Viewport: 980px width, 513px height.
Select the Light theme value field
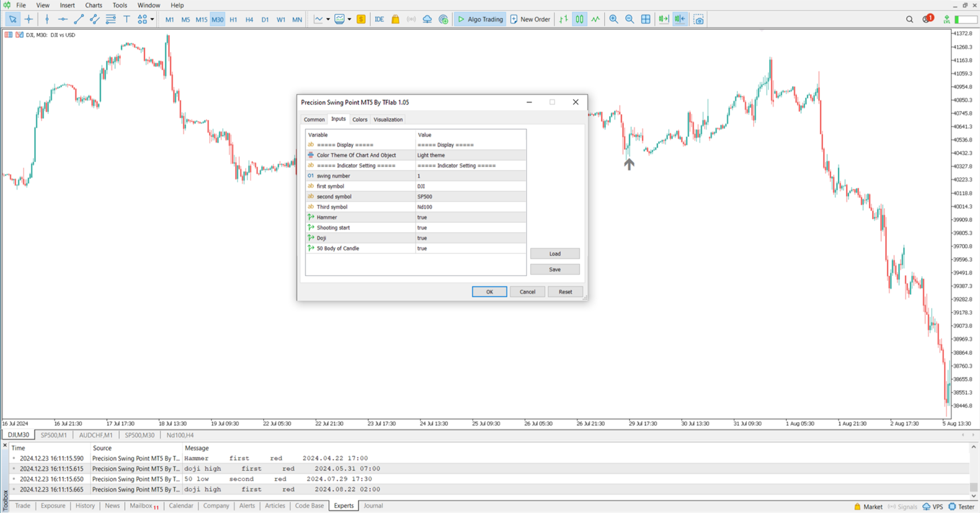click(x=471, y=155)
